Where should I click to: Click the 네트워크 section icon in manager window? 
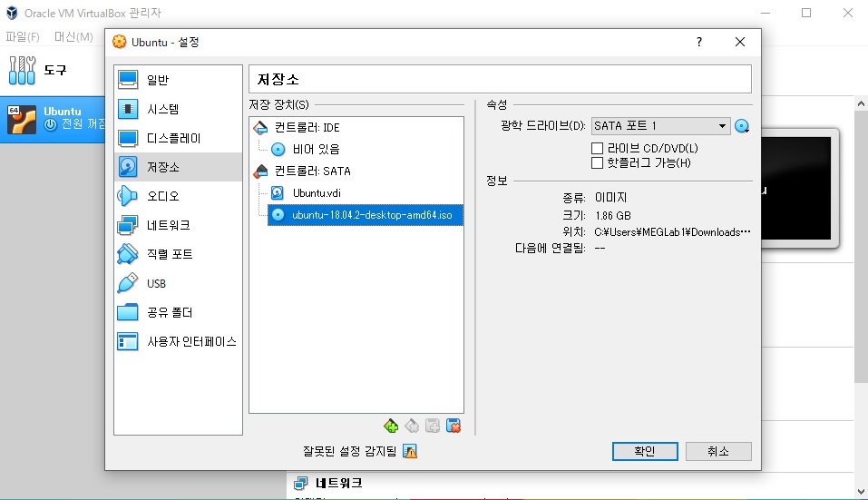point(300,483)
